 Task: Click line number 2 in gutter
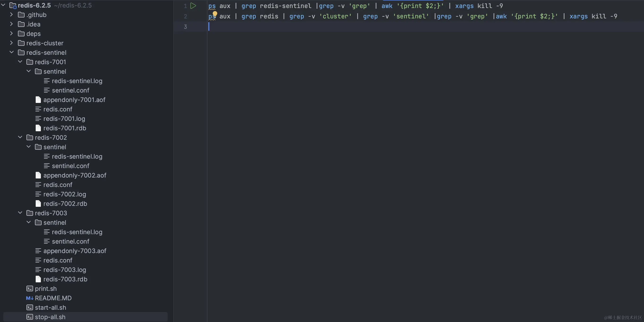coord(185,16)
